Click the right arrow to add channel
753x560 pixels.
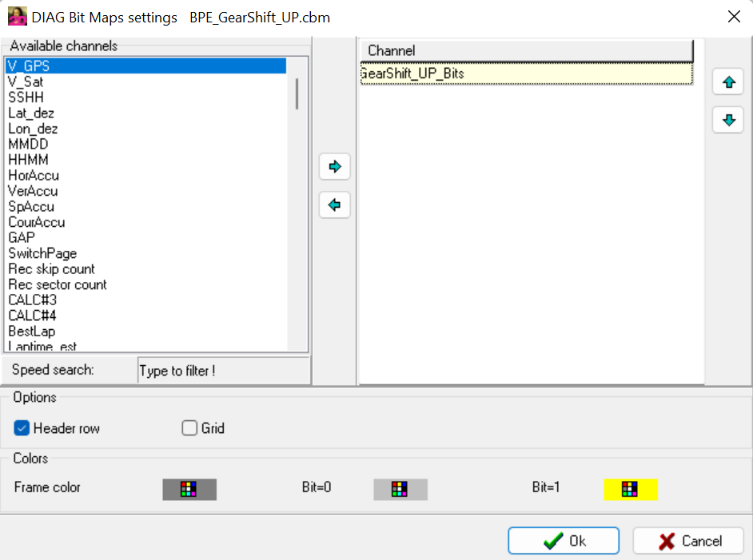pyautogui.click(x=334, y=167)
